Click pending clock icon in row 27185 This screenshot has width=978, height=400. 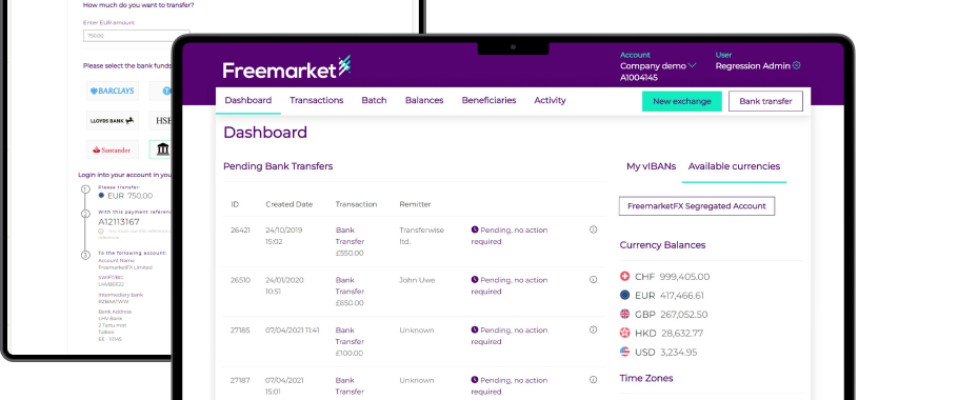[x=475, y=329]
